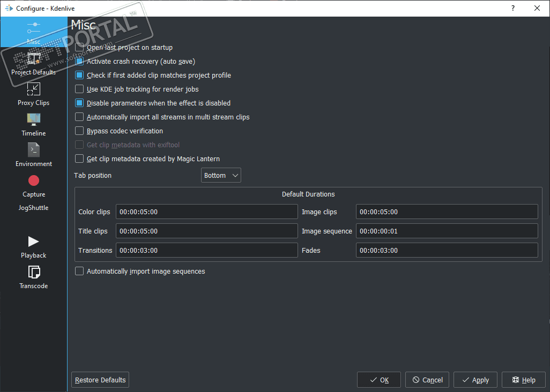Click the Kdenlive app icon in title bar
The image size is (550, 392).
9,8
